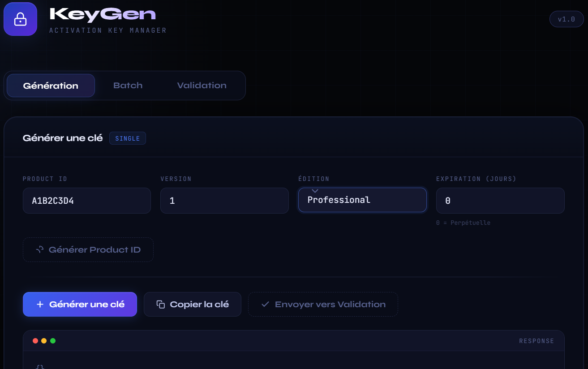Click the red dot in response panel
The image size is (588, 369).
coord(35,341)
